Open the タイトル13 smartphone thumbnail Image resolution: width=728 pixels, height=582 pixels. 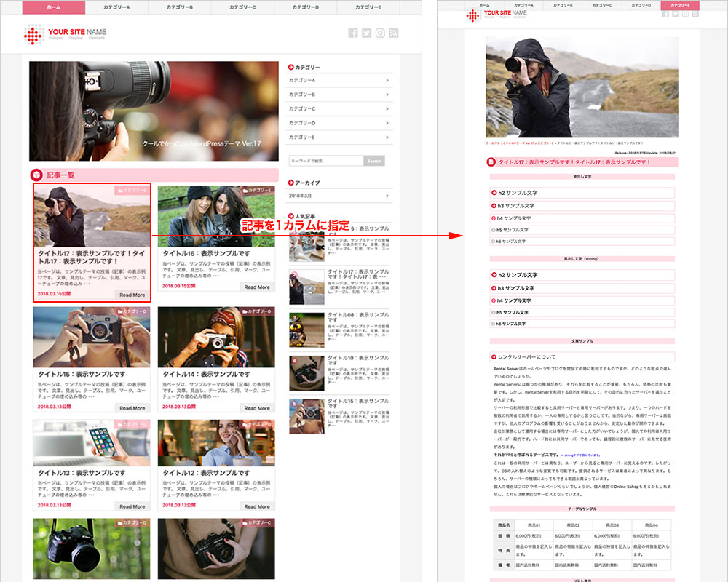tap(92, 443)
